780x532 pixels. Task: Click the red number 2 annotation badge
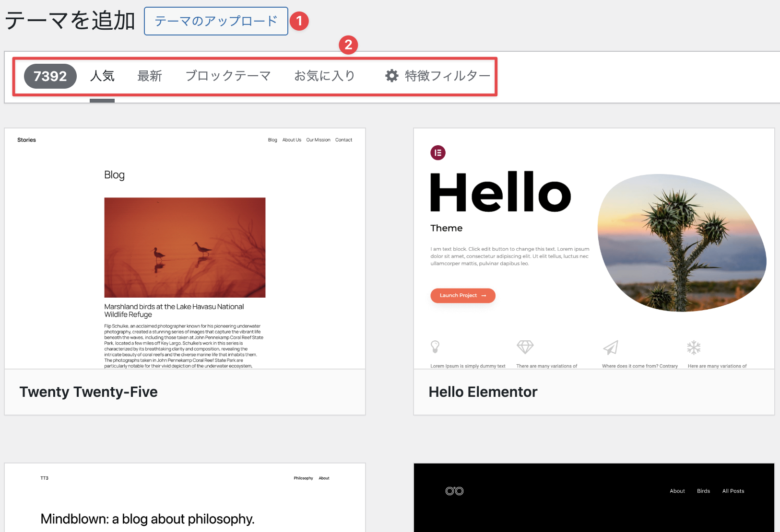pyautogui.click(x=348, y=45)
